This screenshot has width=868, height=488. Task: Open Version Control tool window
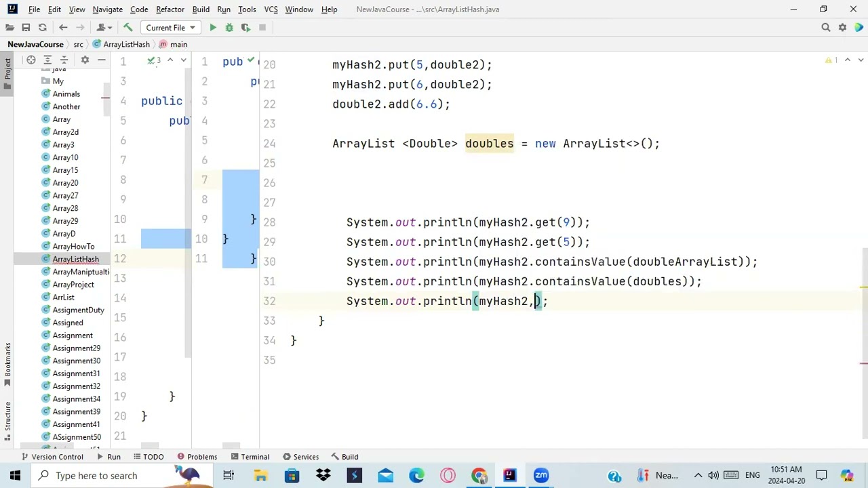point(52,457)
